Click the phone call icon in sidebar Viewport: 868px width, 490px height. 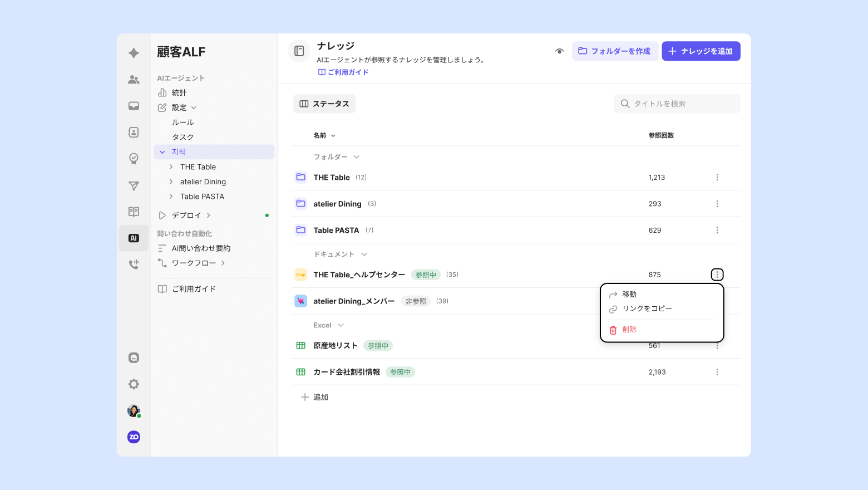pos(134,264)
